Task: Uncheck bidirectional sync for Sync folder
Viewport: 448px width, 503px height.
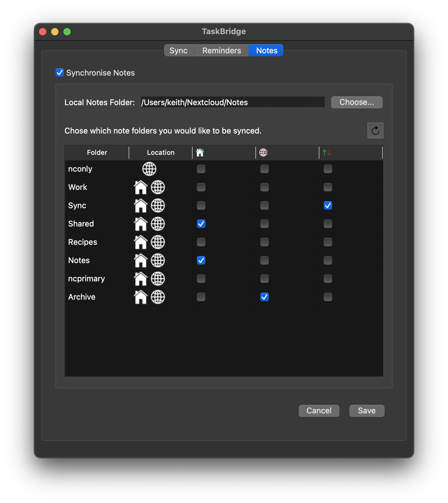Action: tap(328, 205)
